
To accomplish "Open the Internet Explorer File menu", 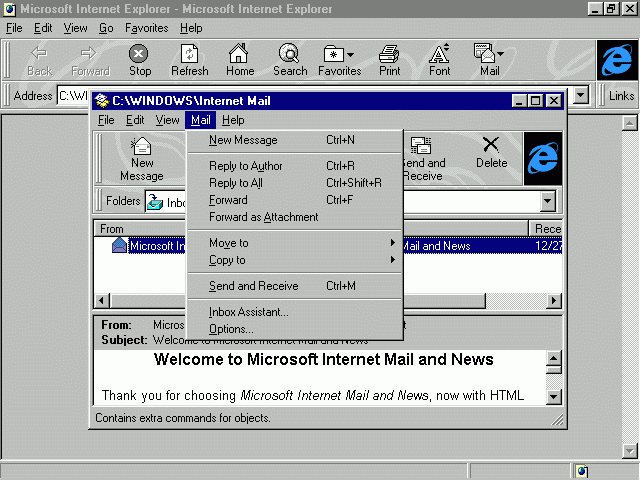I will coord(14,28).
